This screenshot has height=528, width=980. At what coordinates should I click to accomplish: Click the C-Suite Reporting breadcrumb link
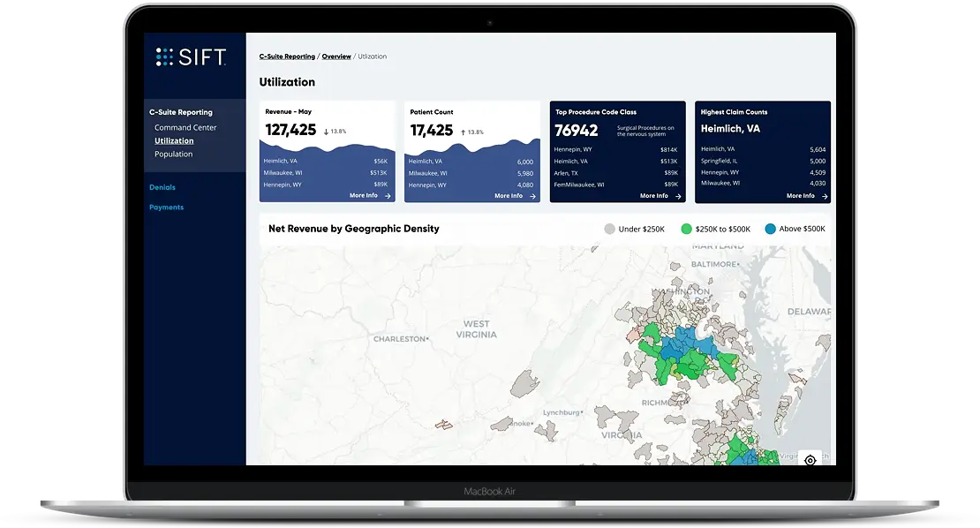pyautogui.click(x=287, y=57)
